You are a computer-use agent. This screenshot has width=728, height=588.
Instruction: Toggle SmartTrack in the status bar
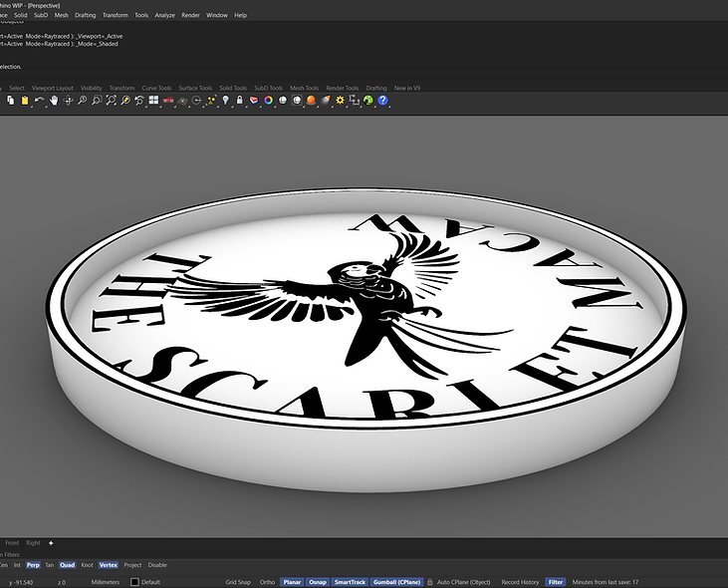351,582
